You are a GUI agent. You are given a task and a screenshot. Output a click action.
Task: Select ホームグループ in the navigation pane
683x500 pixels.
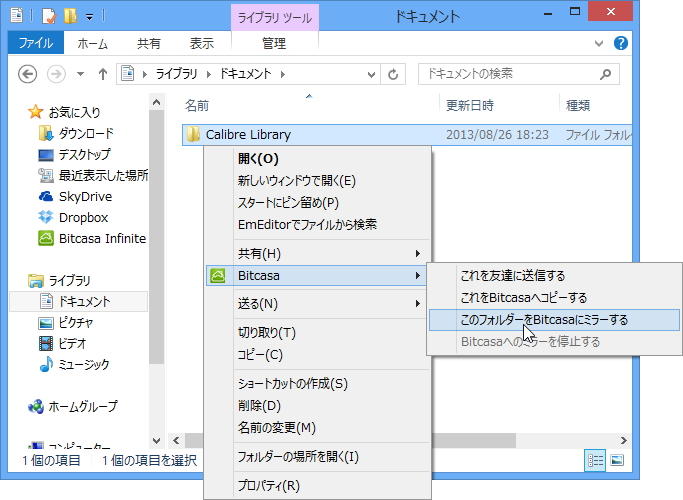pos(73,406)
